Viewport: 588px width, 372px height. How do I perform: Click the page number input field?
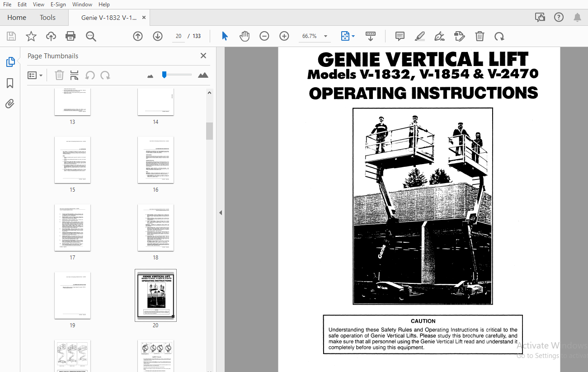[179, 36]
